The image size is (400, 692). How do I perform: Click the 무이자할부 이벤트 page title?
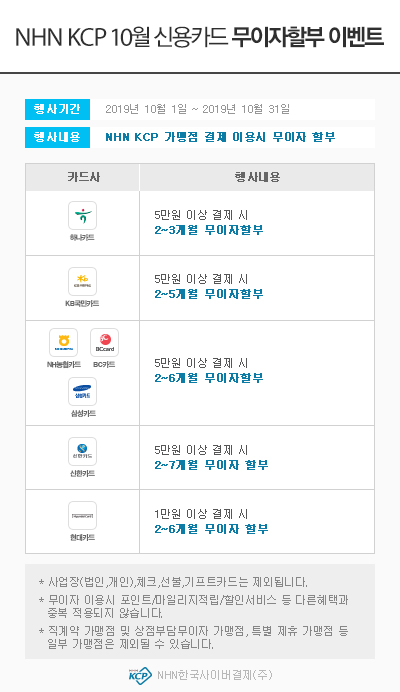(308, 37)
